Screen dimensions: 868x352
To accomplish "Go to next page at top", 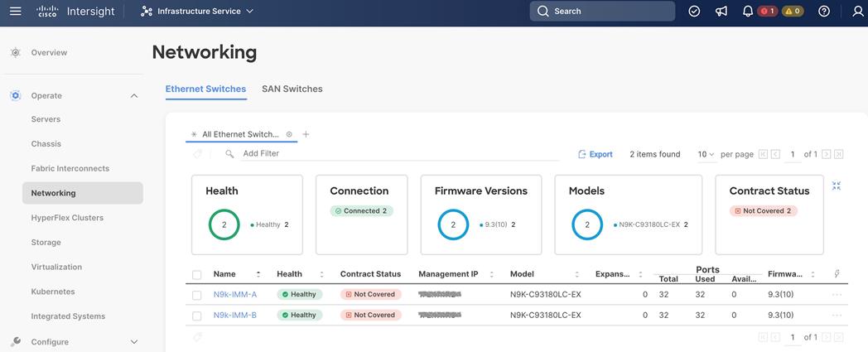I will [827, 154].
